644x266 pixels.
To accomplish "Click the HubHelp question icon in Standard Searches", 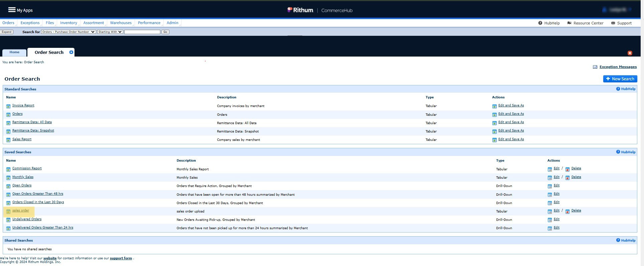I will coord(618,89).
